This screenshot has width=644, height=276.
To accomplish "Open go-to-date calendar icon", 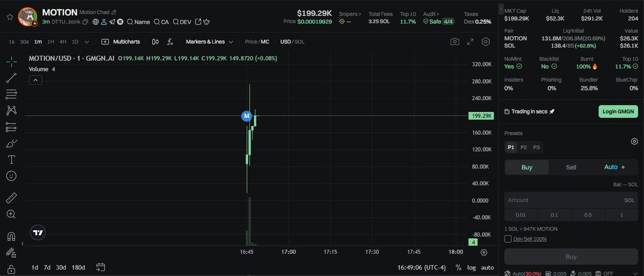I will pyautogui.click(x=100, y=267).
